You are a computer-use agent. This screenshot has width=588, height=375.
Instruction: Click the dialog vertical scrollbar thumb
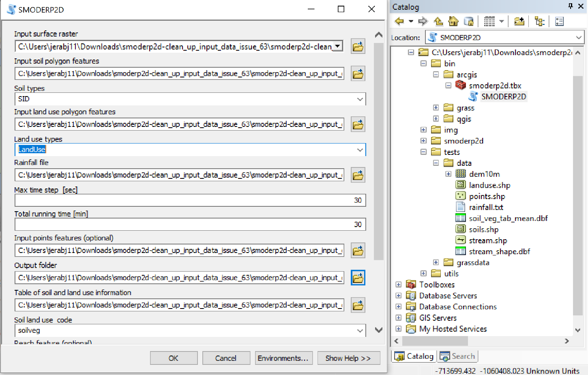pos(379,151)
